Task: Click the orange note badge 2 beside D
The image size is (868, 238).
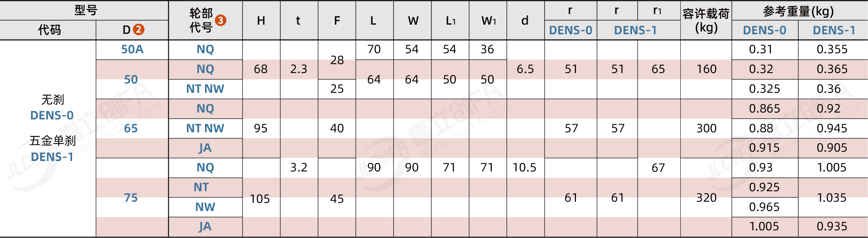Action: (138, 29)
